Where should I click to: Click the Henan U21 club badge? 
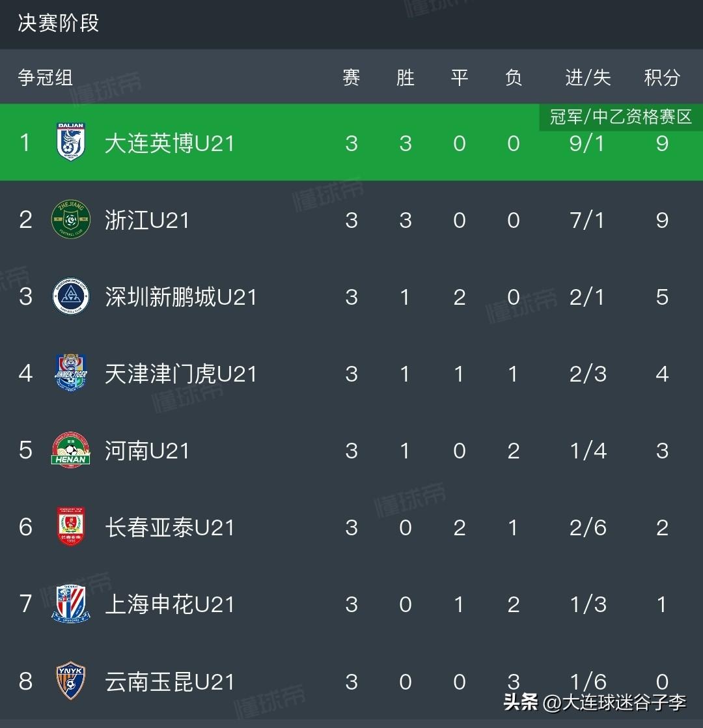pyautogui.click(x=70, y=450)
